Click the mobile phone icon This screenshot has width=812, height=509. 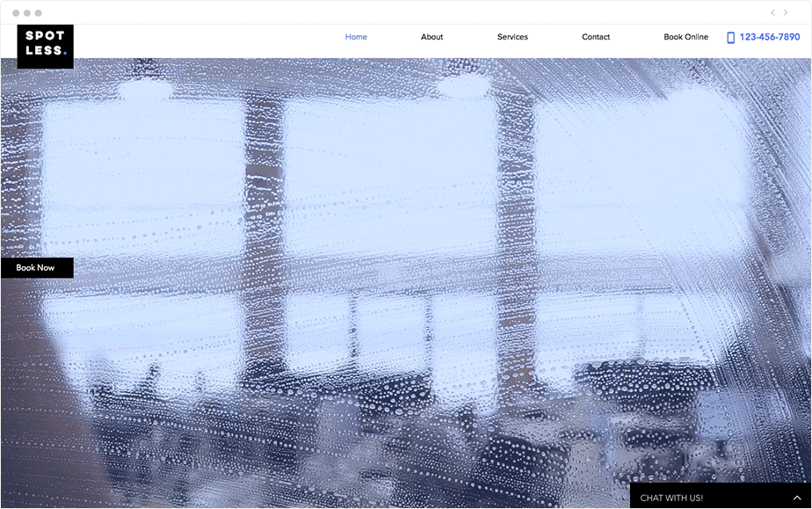(x=730, y=37)
